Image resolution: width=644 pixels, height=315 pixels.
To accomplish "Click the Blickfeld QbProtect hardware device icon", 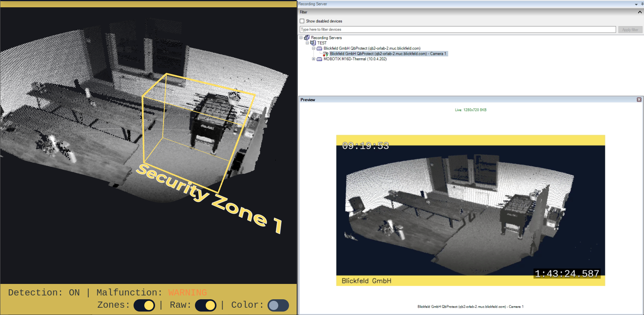I will click(x=319, y=48).
